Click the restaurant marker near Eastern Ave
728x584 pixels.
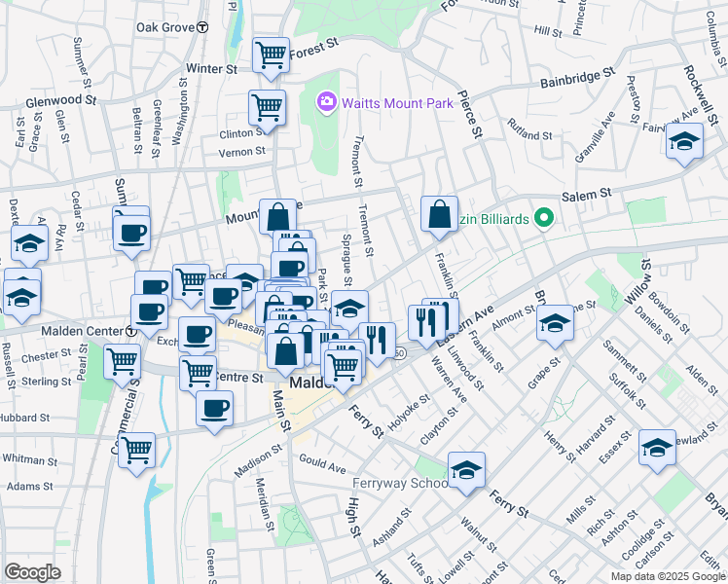tap(428, 321)
